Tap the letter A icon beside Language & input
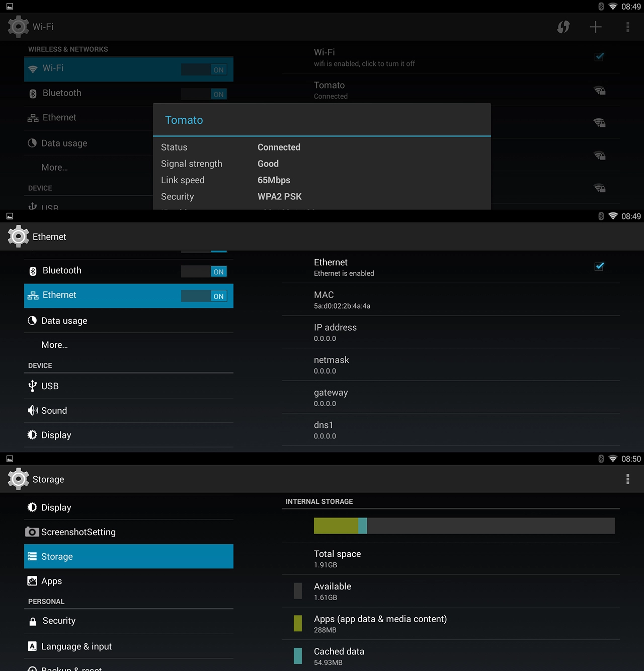The image size is (644, 671). pyautogui.click(x=32, y=646)
